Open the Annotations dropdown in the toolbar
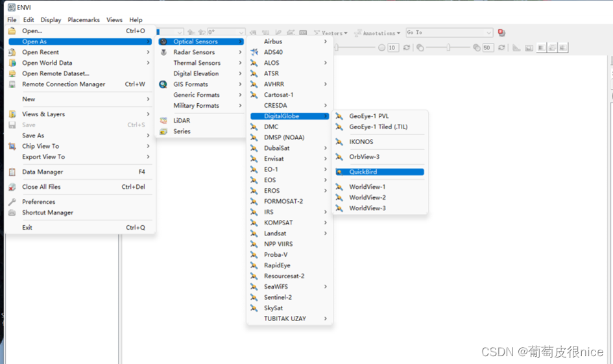This screenshot has height=364, width=613. click(378, 33)
